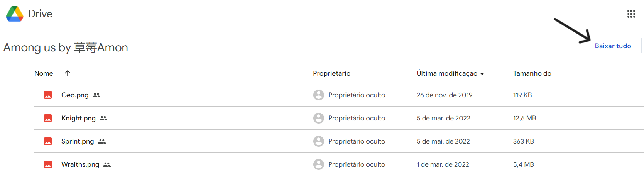This screenshot has height=183, width=644.
Task: Sort files by the Nome column header
Action: point(44,73)
